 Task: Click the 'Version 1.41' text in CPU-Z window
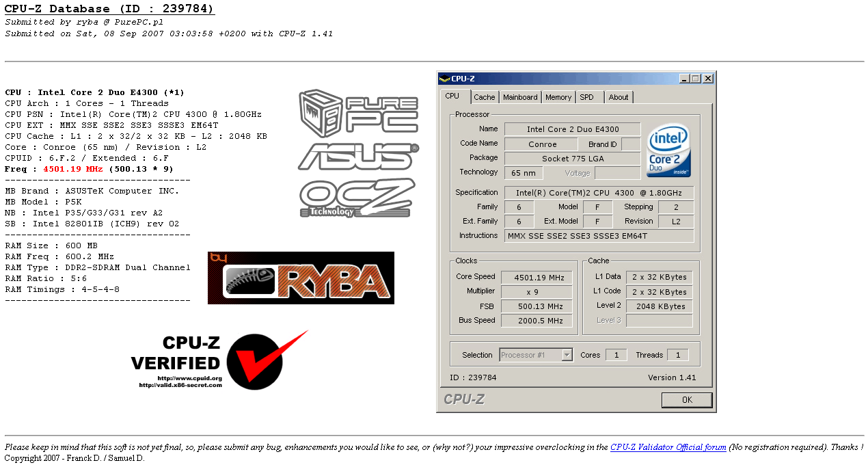click(x=672, y=377)
